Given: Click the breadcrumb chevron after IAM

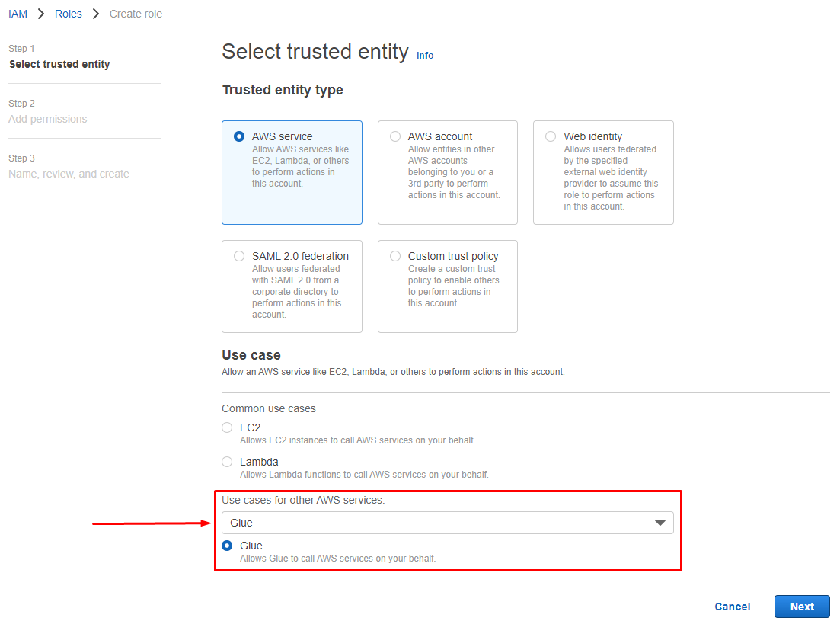Looking at the screenshot, I should pos(40,13).
